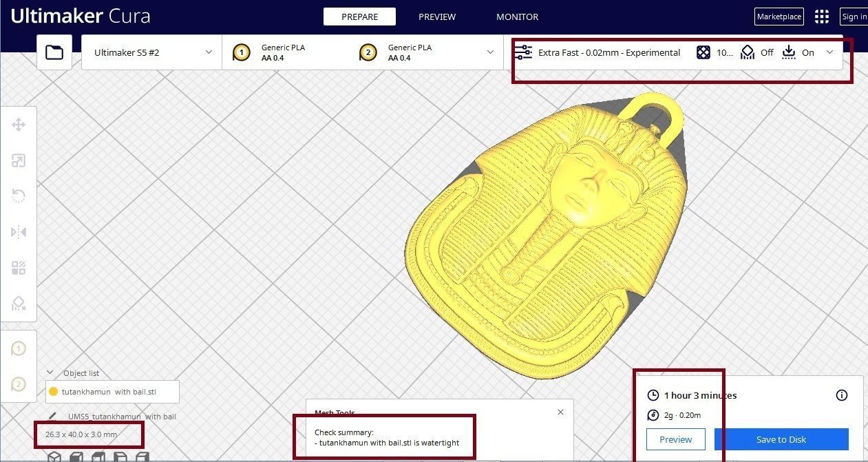Expand the material configuration chevron
The height and width of the screenshot is (462, 868).
[x=491, y=52]
